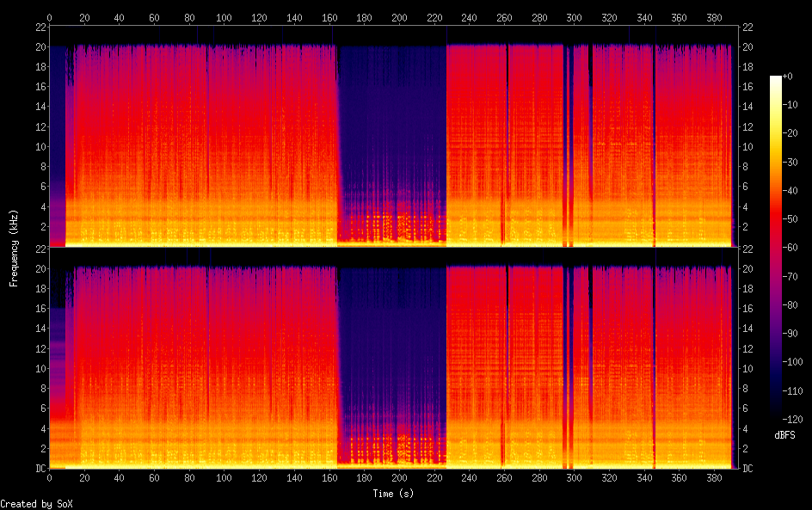Click the "DC" label right of the lower channel

click(x=747, y=468)
